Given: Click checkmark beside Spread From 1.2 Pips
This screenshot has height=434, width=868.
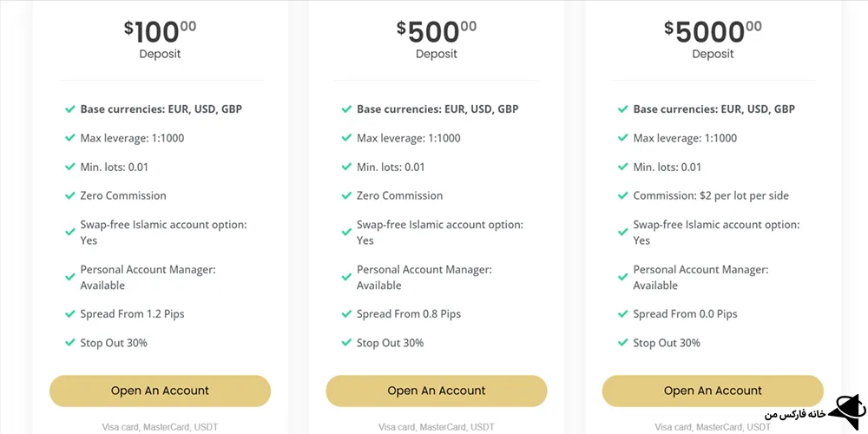Looking at the screenshot, I should pos(70,313).
